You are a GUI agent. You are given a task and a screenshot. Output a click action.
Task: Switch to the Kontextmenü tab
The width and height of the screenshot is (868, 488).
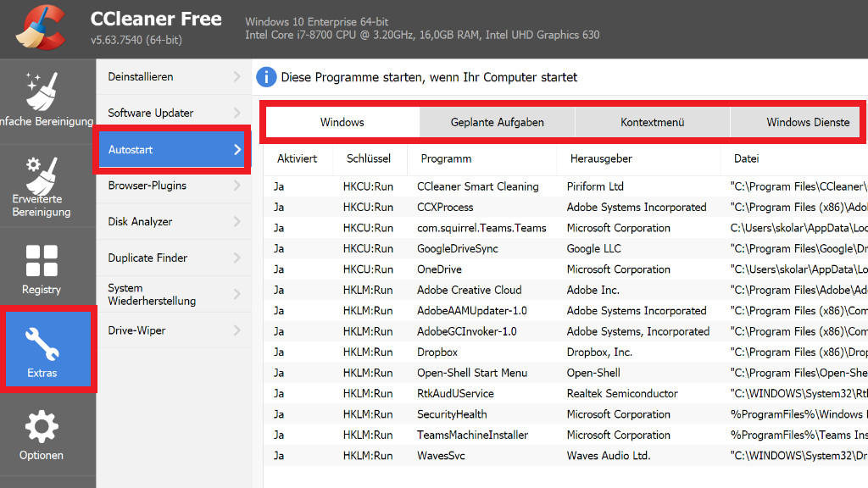pos(652,122)
